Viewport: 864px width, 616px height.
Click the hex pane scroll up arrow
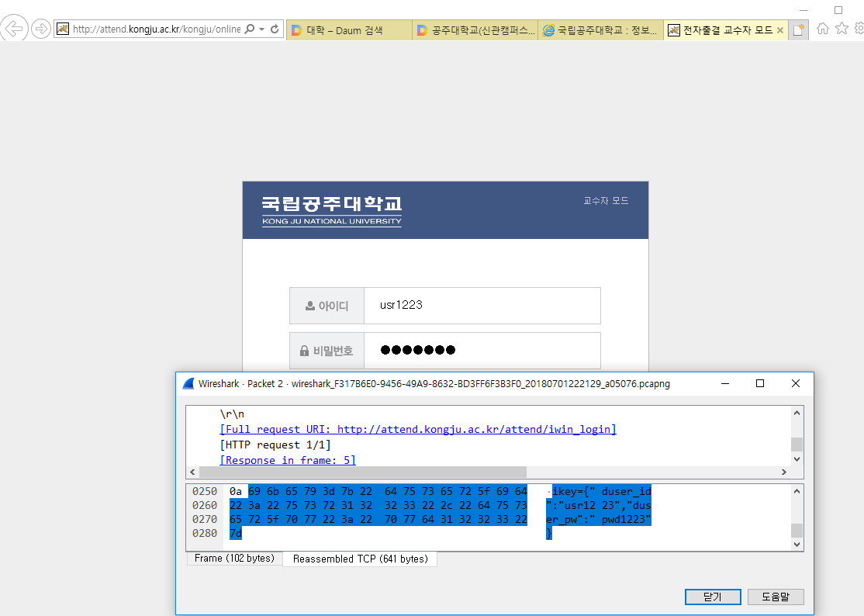click(x=797, y=491)
